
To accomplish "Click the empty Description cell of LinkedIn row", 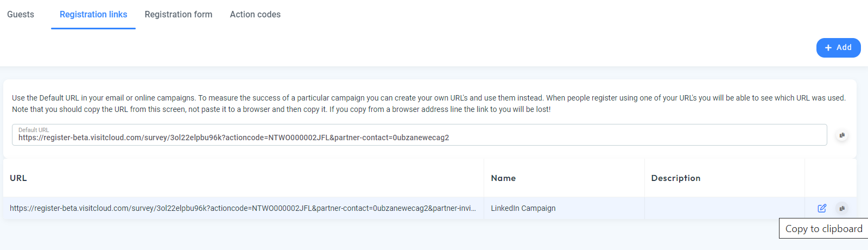I will [x=724, y=208].
